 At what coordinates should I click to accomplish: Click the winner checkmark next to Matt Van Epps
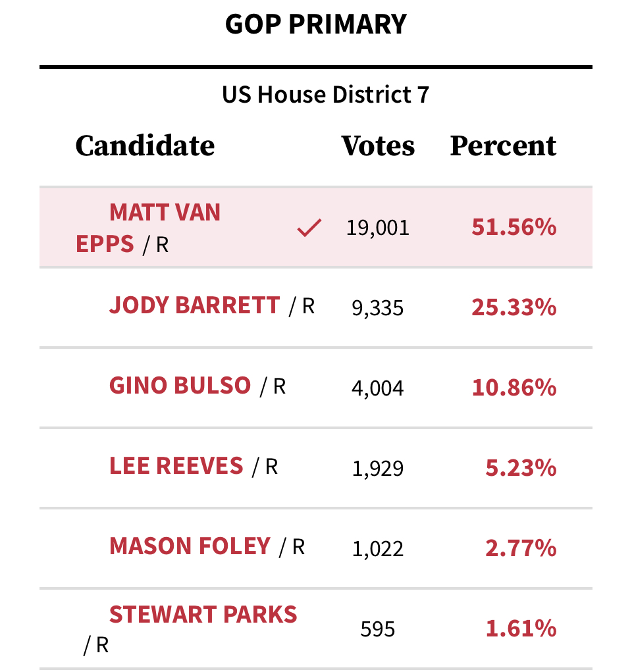pos(309,228)
